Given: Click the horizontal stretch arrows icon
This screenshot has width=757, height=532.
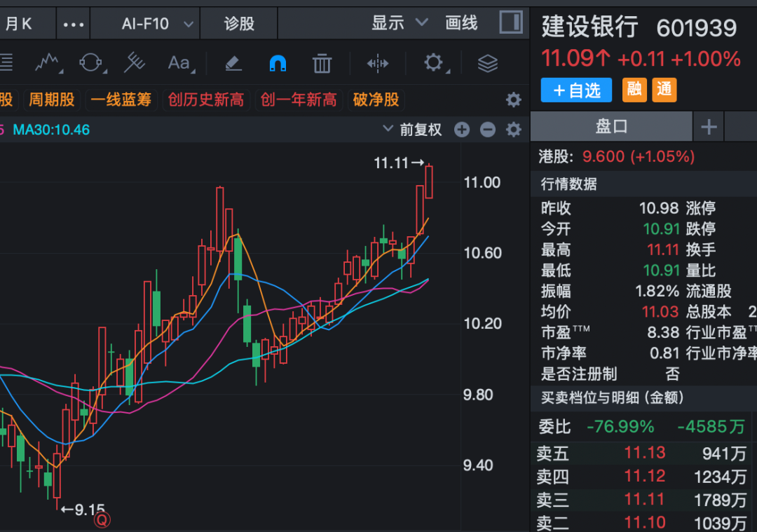Looking at the screenshot, I should (378, 63).
